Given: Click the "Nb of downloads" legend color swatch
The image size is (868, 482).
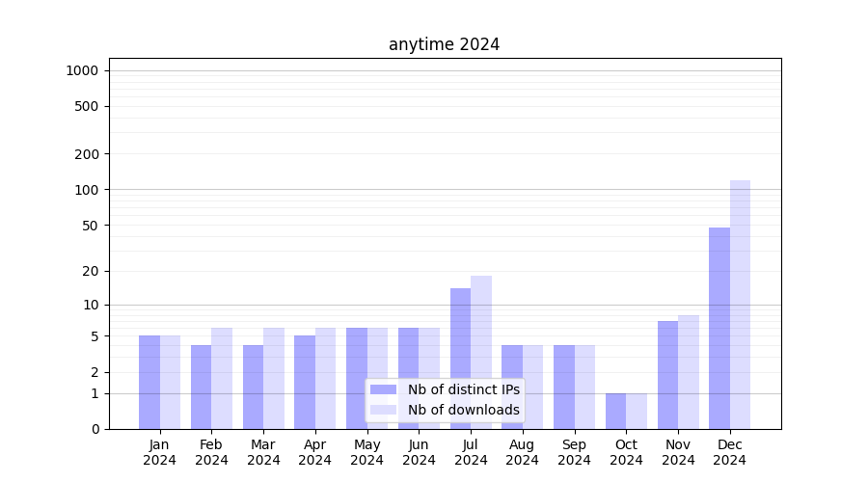Looking at the screenshot, I should coord(383,410).
